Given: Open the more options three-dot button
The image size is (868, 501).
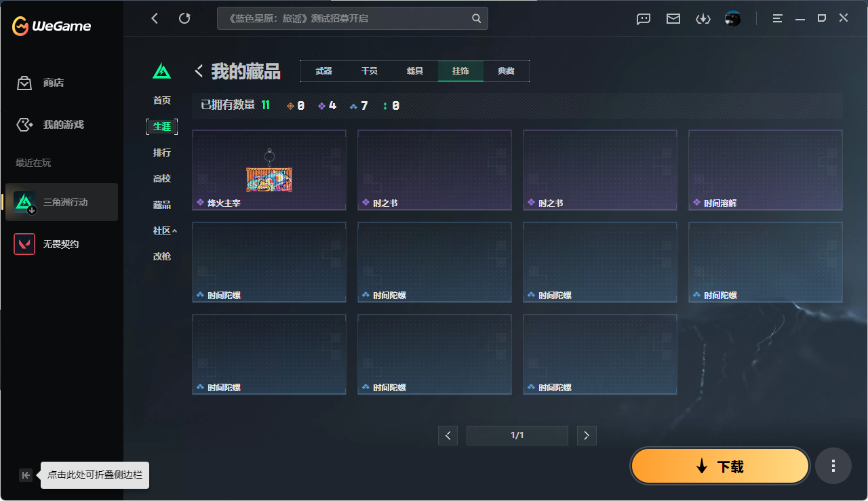Looking at the screenshot, I should [833, 466].
